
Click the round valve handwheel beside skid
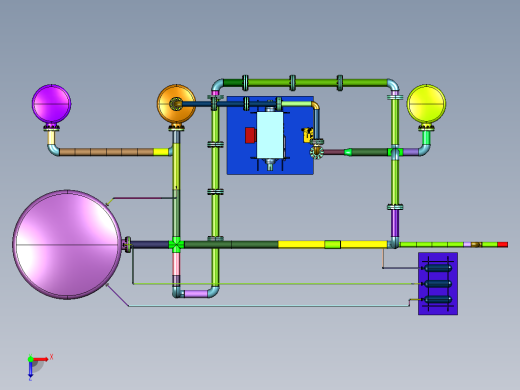[316, 152]
